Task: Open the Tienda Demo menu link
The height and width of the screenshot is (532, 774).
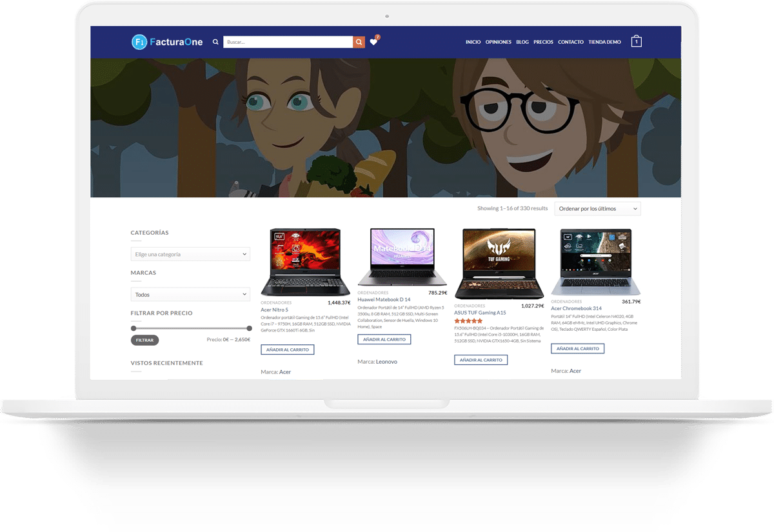Action: [604, 42]
